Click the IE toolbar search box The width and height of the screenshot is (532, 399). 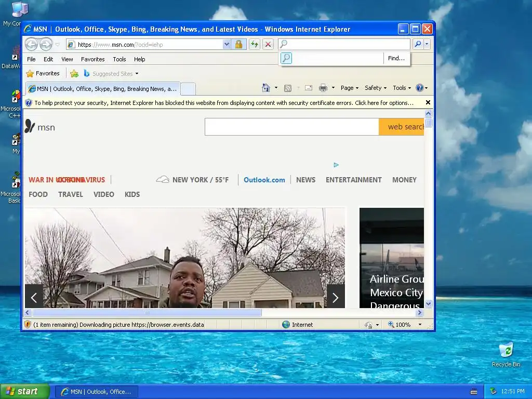(344, 44)
